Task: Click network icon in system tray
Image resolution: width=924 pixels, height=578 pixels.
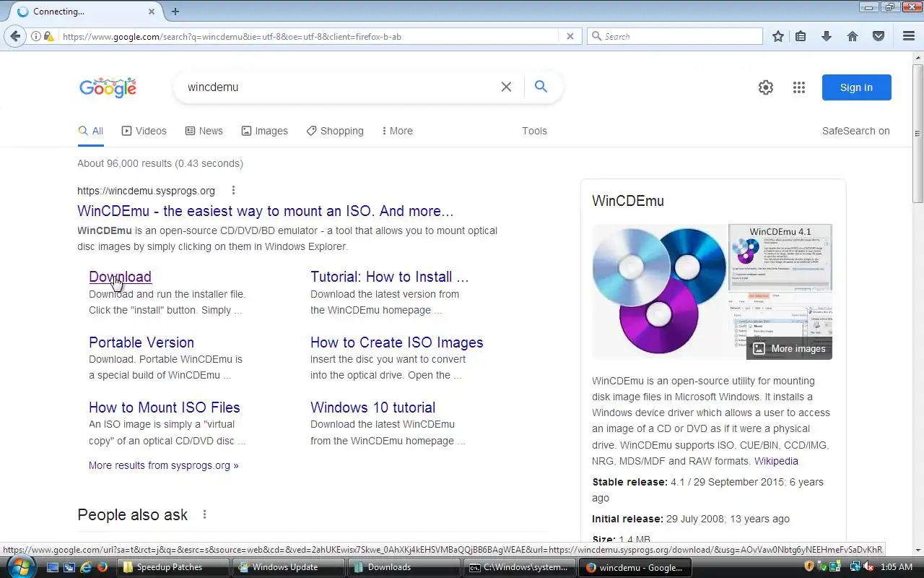Action: pos(855,566)
